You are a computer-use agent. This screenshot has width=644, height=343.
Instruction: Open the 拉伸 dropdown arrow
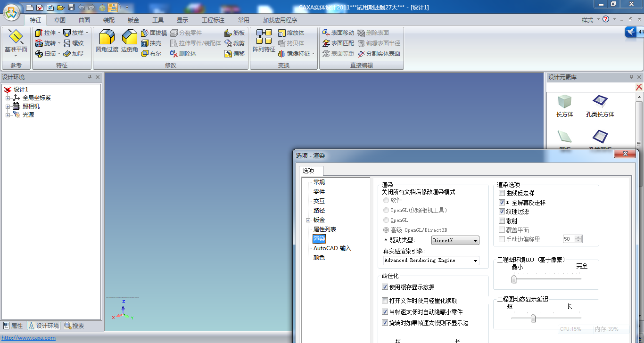[x=59, y=33]
